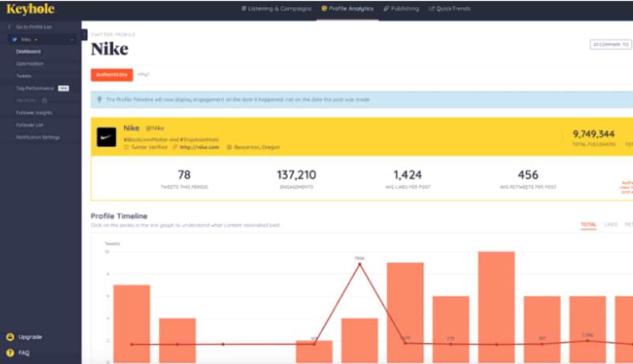
Task: Click the Upgrade icon in the sidebar
Action: [10, 337]
